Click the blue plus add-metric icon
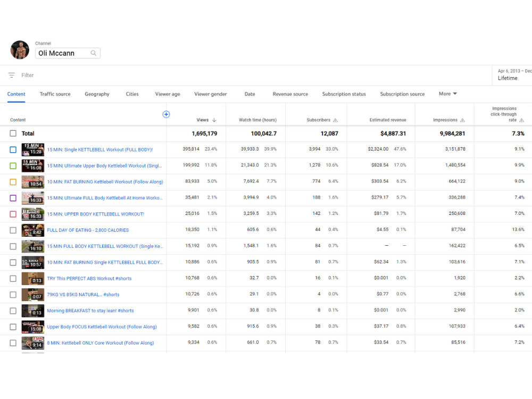Viewport: 532px width, 399px height. (x=166, y=114)
